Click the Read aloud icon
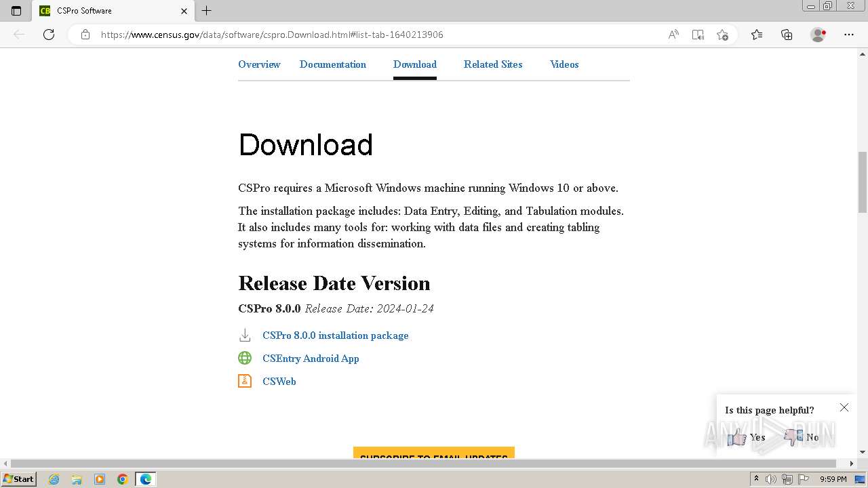The width and height of the screenshot is (868, 488). point(673,35)
